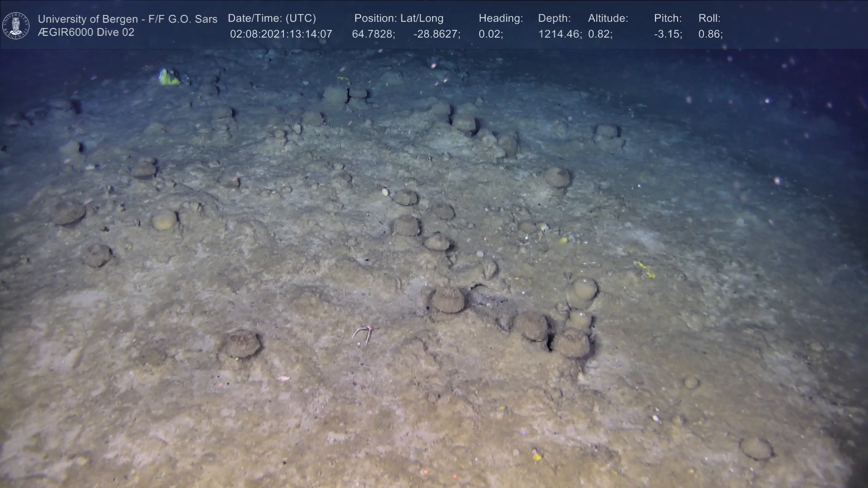
Task: Click the University of Bergen seal logo
Action: [16, 25]
